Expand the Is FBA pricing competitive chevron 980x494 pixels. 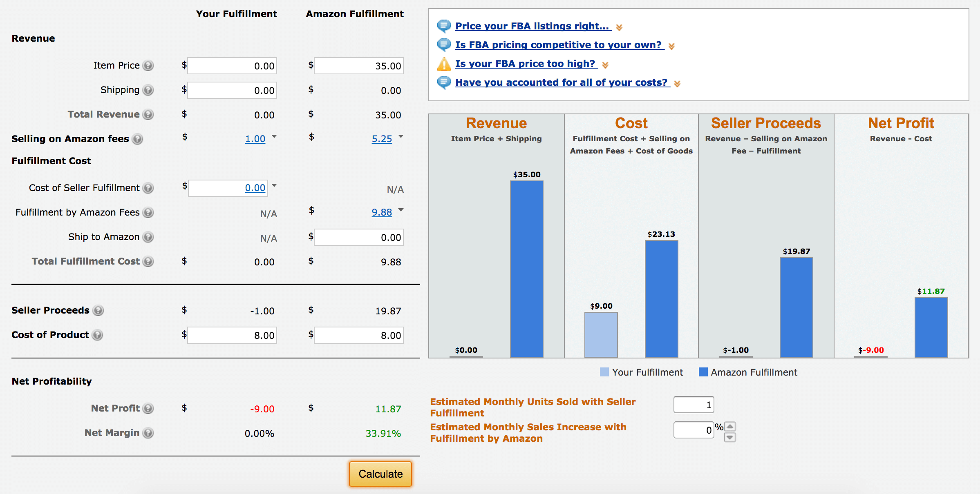coord(671,46)
